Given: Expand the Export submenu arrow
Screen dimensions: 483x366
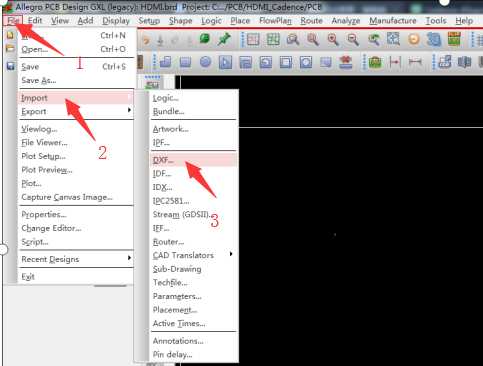Looking at the screenshot, I should pyautogui.click(x=129, y=110).
